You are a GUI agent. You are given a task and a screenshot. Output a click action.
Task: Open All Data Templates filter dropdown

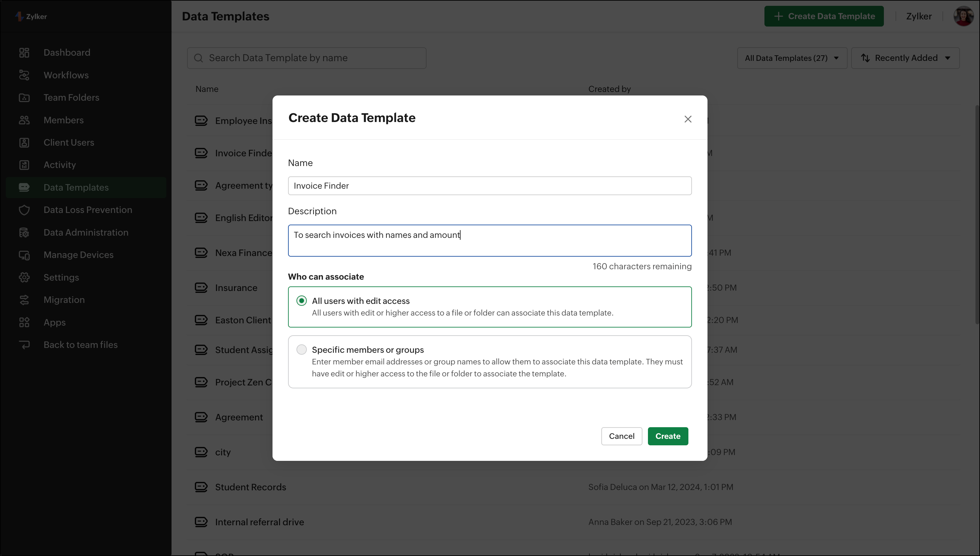click(x=792, y=58)
